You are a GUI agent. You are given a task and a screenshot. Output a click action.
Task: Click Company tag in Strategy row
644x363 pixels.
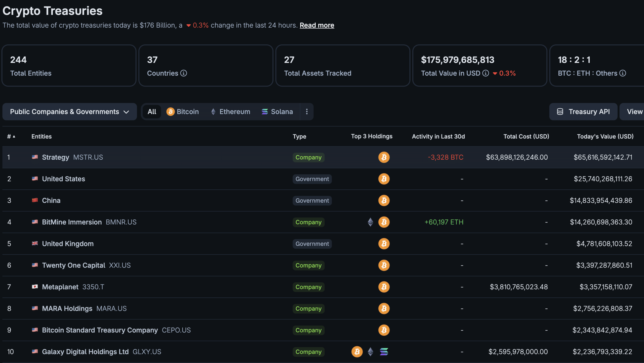pos(308,157)
